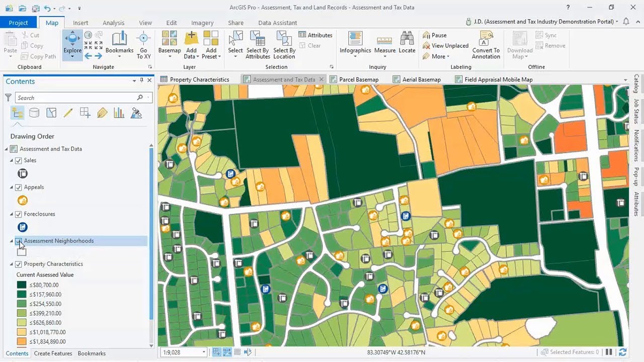Open the Pop-up side pane

636,177
